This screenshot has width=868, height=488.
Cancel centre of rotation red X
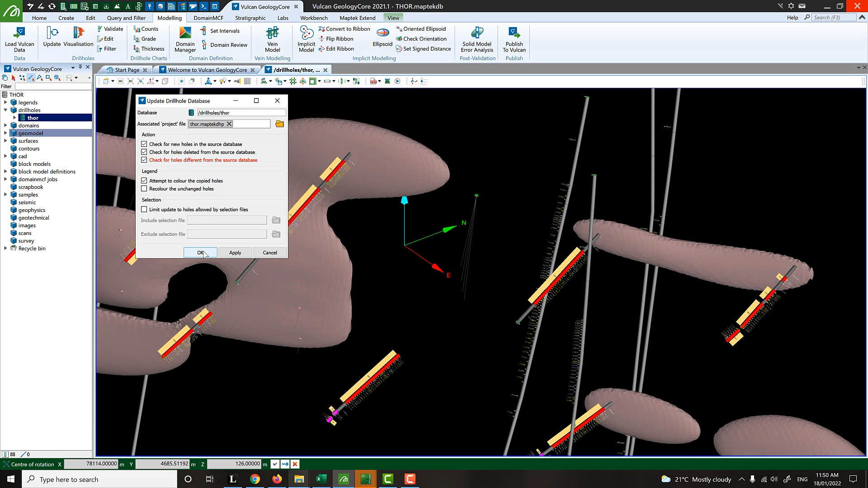[295, 464]
